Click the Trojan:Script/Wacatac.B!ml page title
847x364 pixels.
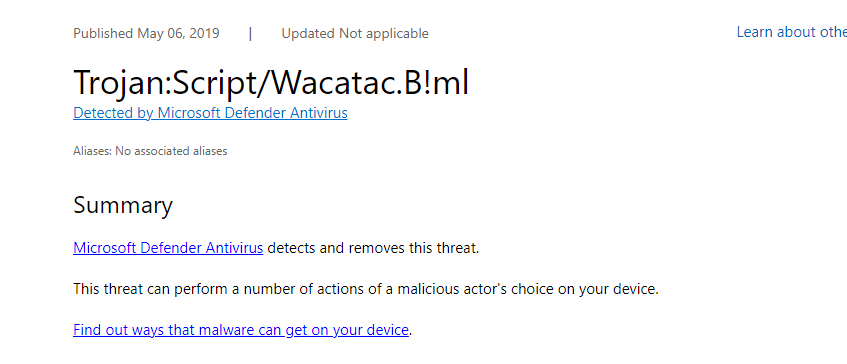pyautogui.click(x=271, y=82)
